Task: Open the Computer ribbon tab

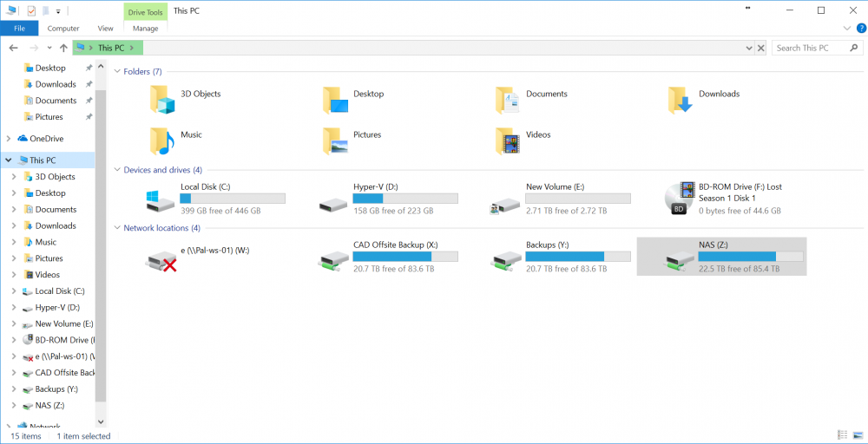Action: tap(63, 29)
